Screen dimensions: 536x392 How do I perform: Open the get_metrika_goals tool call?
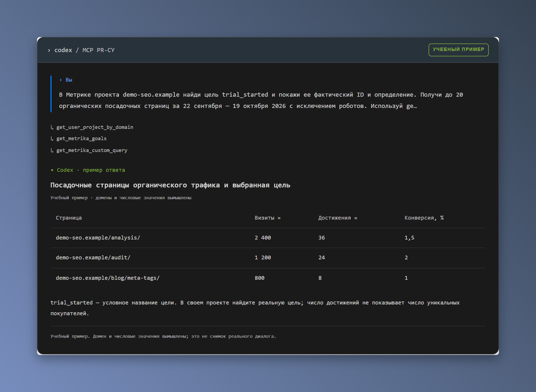point(82,139)
